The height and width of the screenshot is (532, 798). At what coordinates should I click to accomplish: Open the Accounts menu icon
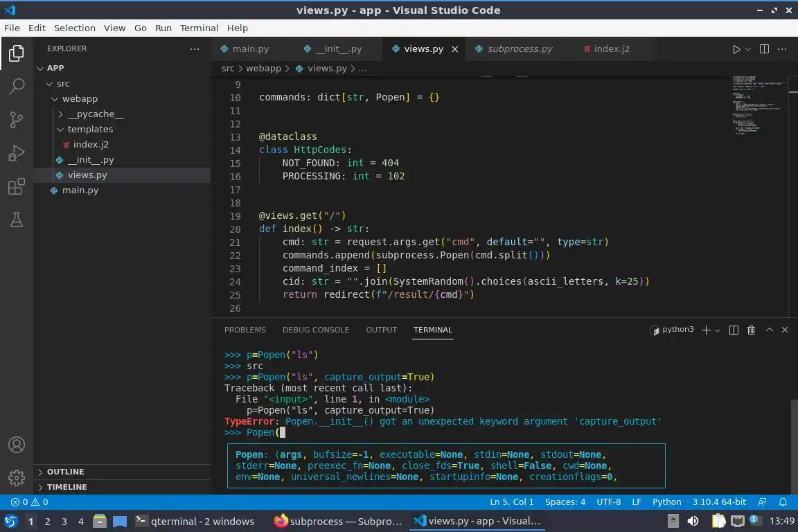[17, 445]
